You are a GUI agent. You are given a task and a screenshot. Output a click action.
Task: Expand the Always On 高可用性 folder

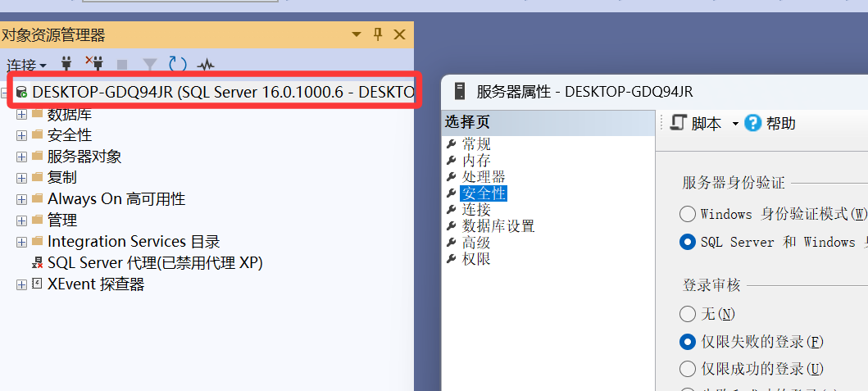[21, 199]
